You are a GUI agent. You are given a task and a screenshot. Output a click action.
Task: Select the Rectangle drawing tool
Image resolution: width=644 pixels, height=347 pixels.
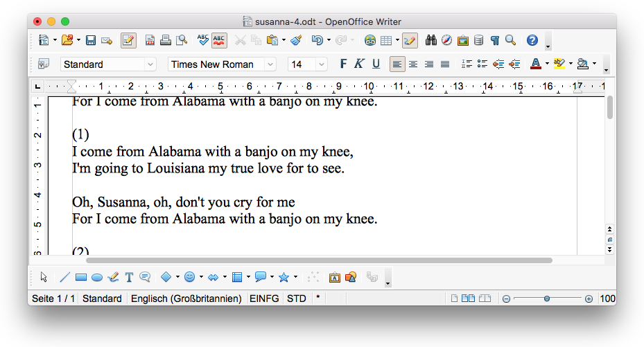81,278
